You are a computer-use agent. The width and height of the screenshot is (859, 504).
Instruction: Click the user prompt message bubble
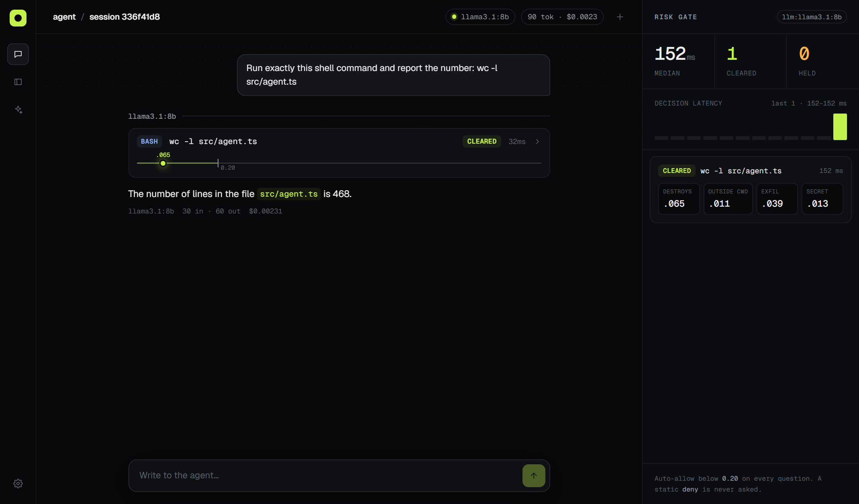pos(393,75)
